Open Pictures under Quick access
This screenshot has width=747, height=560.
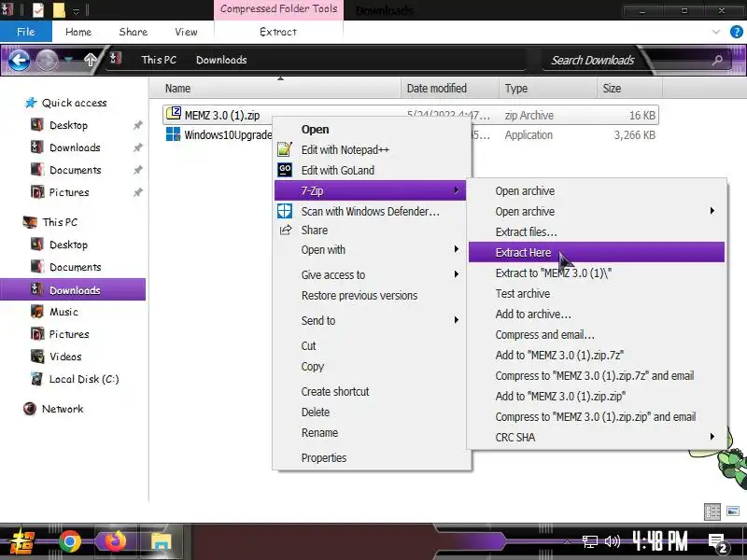pos(68,192)
